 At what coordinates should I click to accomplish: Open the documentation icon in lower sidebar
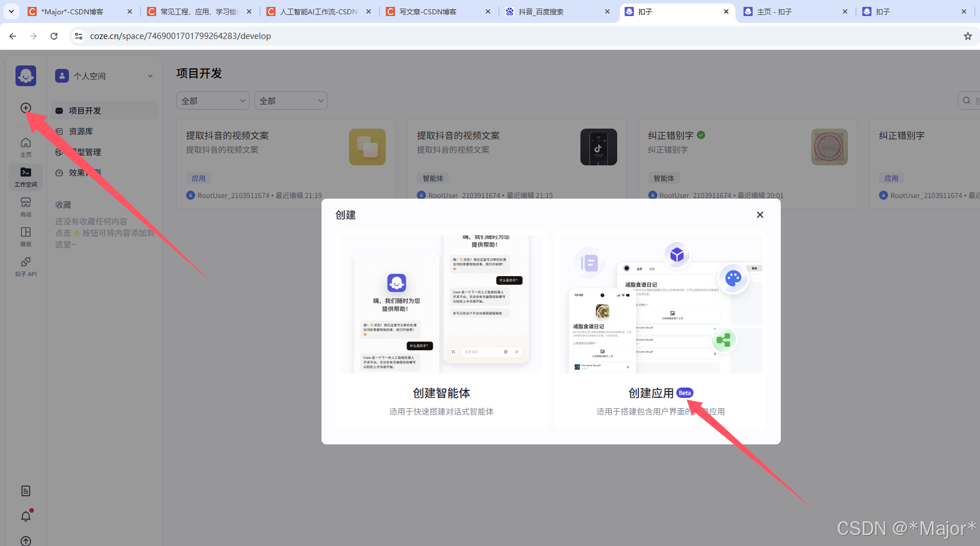click(x=26, y=491)
